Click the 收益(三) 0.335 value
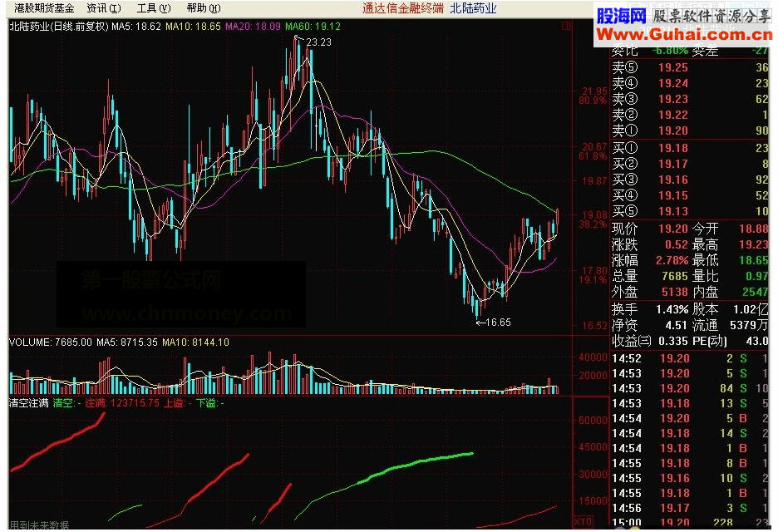778x532 pixels. pos(673,342)
